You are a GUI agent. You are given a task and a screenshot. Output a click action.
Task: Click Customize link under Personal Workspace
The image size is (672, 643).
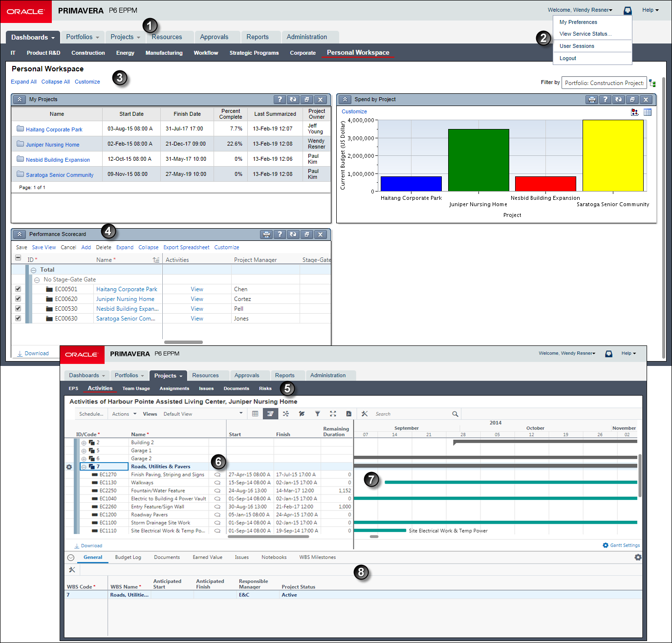[87, 82]
